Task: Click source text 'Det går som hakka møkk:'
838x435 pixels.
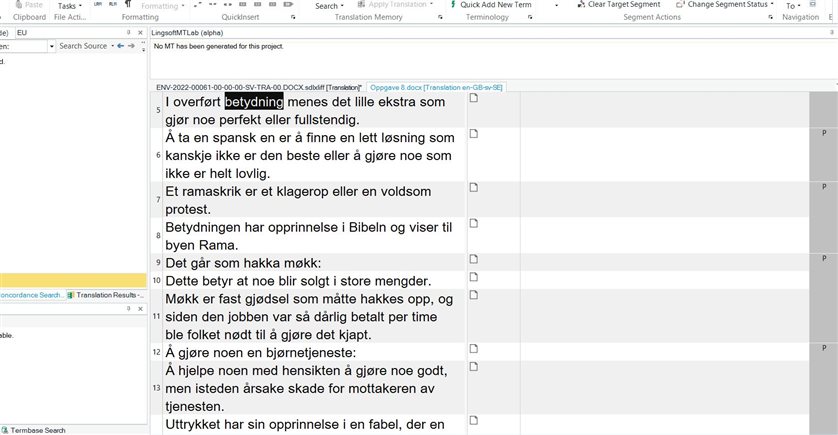Action: click(x=243, y=263)
